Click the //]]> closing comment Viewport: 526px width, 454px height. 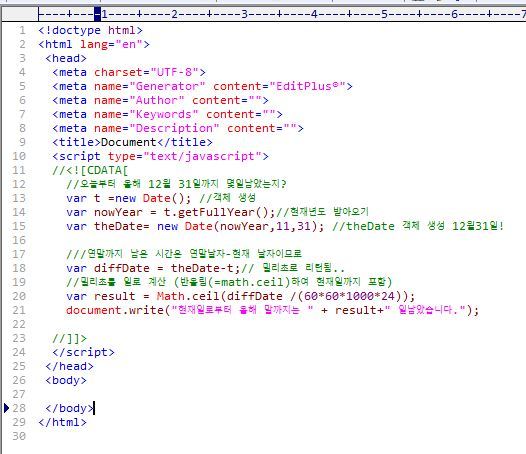click(70, 338)
